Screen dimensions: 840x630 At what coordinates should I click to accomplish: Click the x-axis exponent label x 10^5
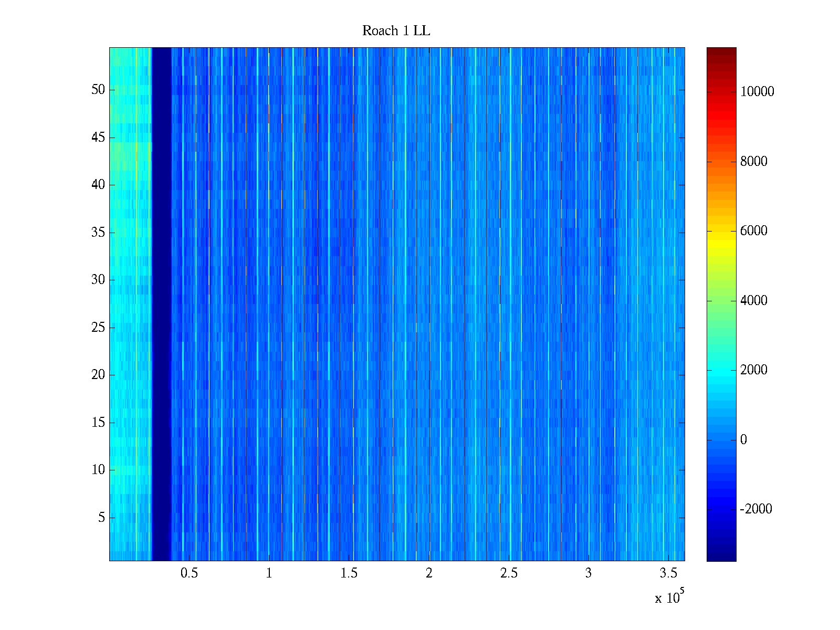coord(669,597)
